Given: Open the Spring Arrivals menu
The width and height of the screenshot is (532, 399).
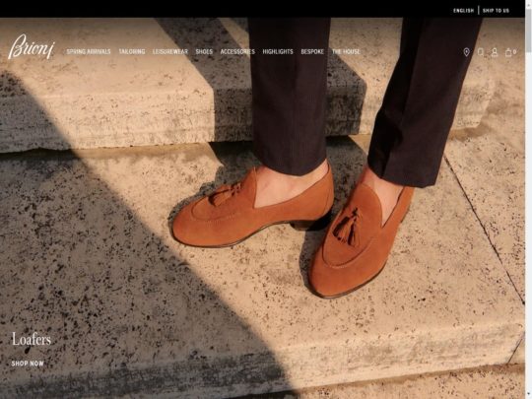Looking at the screenshot, I should 89,51.
